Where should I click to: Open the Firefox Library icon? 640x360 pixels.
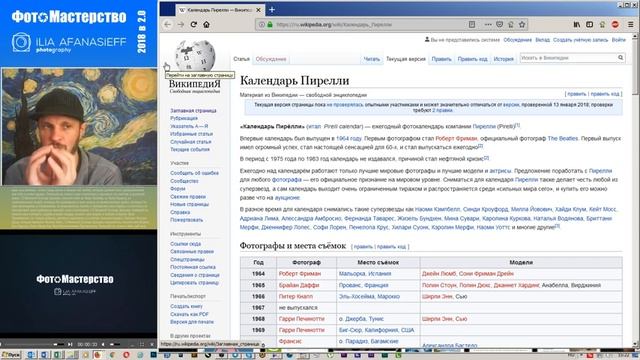[577, 24]
